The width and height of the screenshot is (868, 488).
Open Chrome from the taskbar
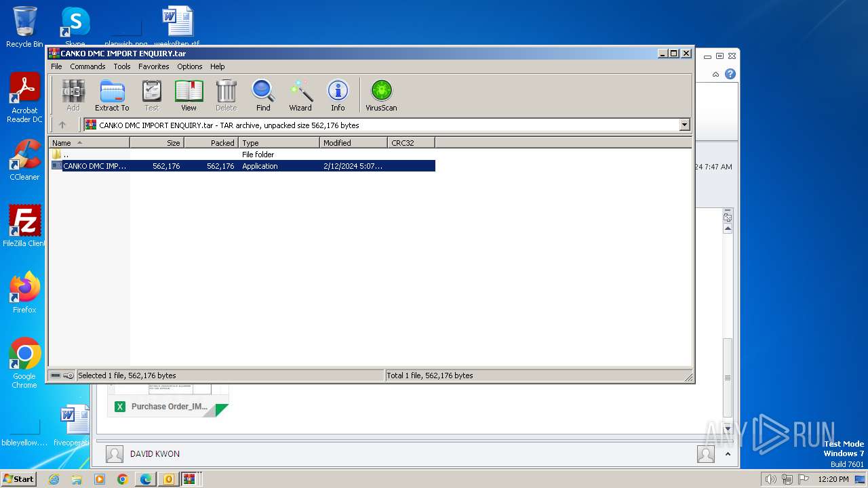click(x=122, y=479)
